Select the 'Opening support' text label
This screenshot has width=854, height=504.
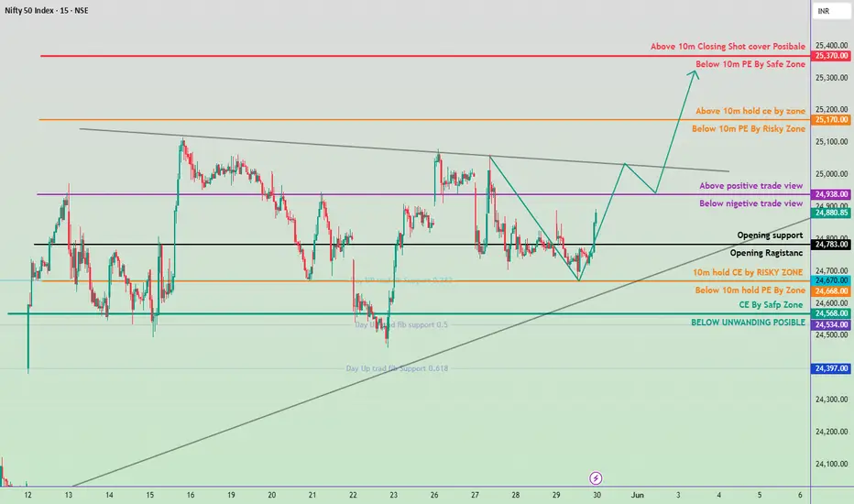[770, 235]
